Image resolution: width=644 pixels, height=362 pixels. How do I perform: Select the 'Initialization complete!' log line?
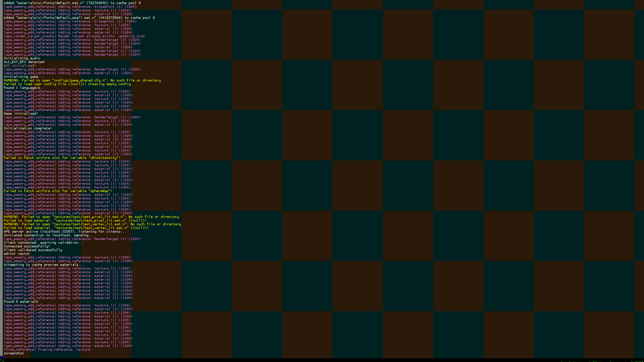tap(28, 128)
